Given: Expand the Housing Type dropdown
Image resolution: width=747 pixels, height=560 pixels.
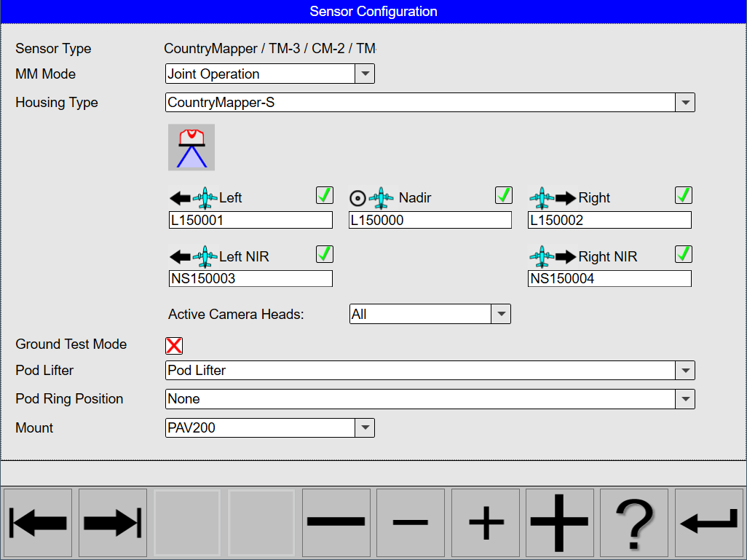Looking at the screenshot, I should click(685, 102).
